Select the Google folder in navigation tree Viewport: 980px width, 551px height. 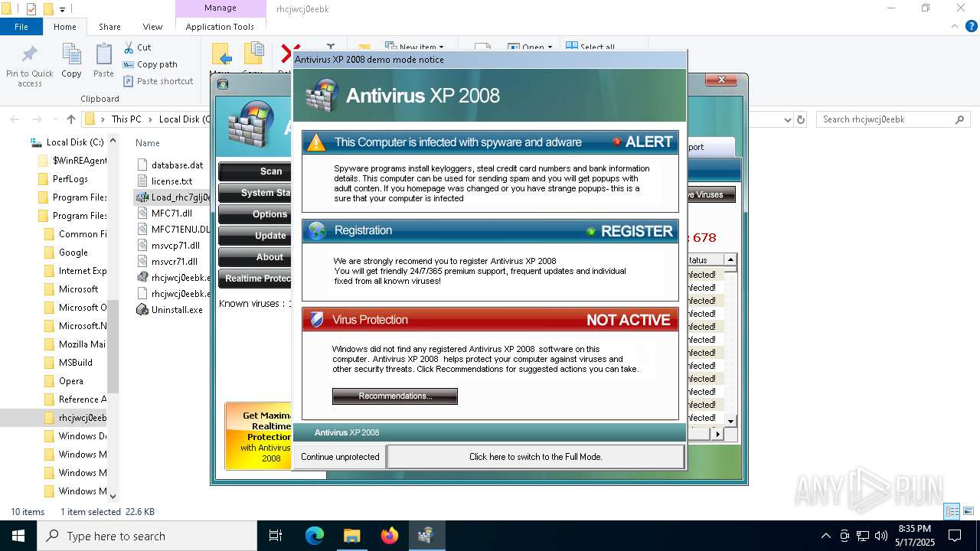(x=73, y=253)
